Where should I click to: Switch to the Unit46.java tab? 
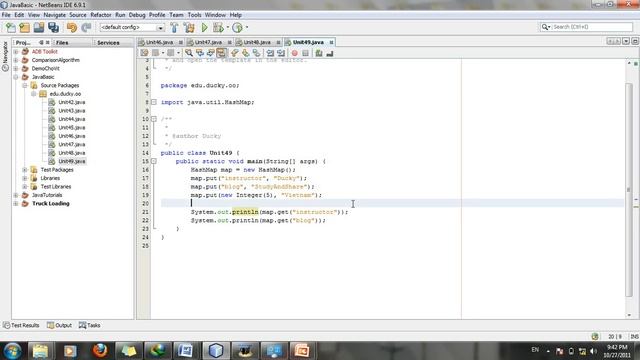pyautogui.click(x=160, y=42)
